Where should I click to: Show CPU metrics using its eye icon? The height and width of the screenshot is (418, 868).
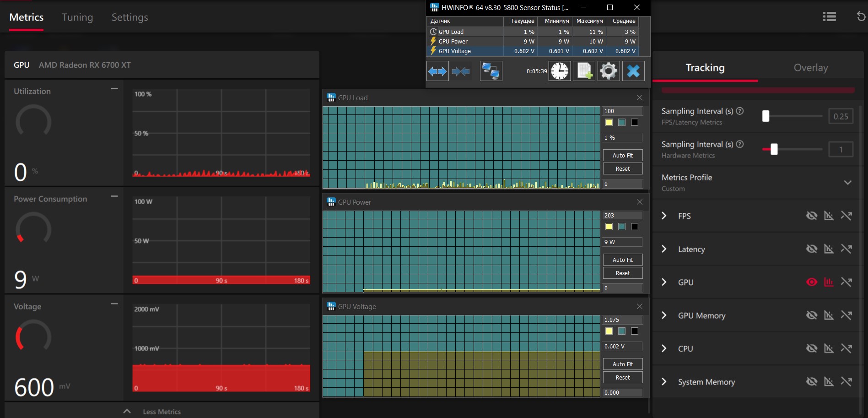tap(812, 348)
